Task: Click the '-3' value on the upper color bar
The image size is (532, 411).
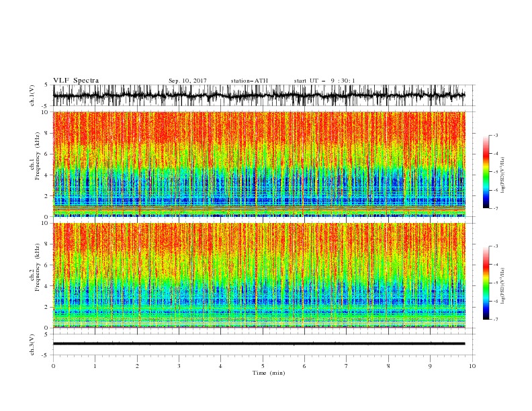Action: point(495,135)
